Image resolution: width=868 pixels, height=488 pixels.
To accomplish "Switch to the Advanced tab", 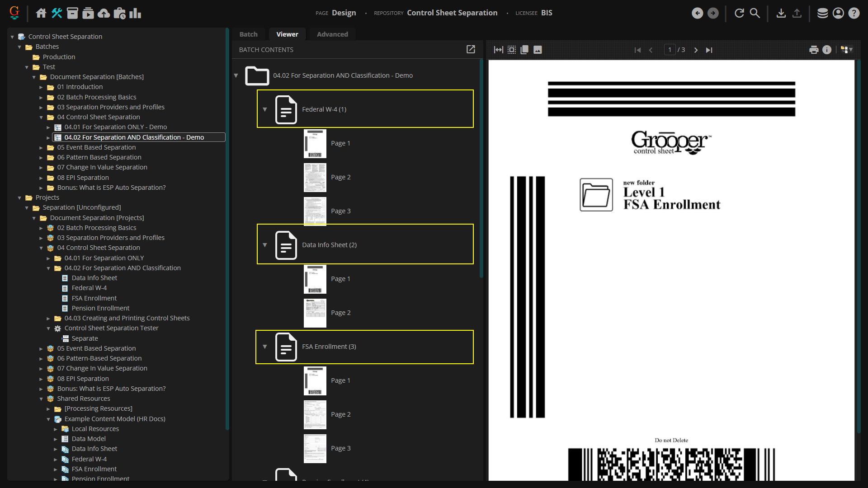I will 332,34.
